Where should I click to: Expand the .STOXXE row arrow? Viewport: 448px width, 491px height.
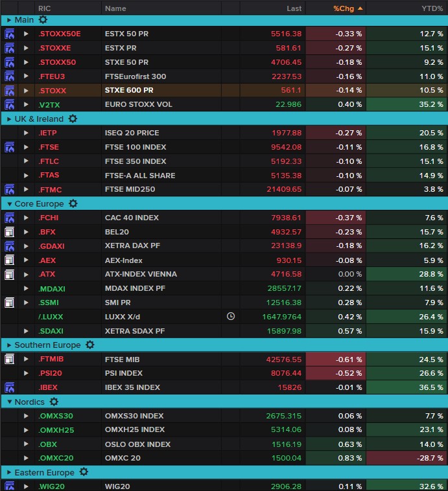click(x=27, y=48)
